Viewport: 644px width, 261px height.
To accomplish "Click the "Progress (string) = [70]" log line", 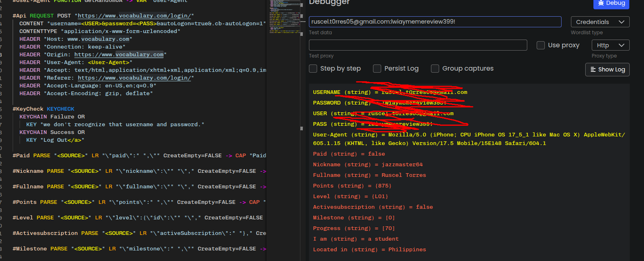I will (354, 228).
